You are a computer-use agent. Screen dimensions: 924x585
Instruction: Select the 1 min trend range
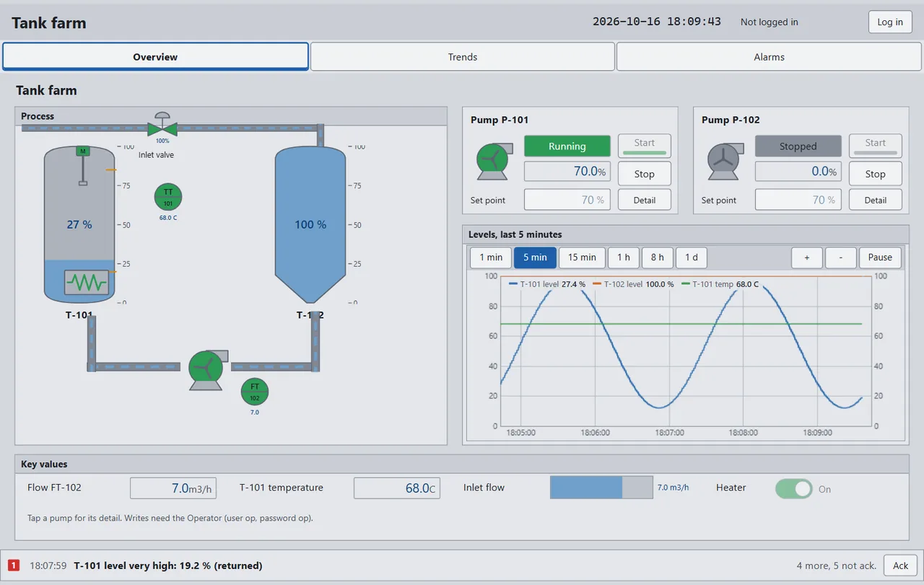tap(491, 258)
